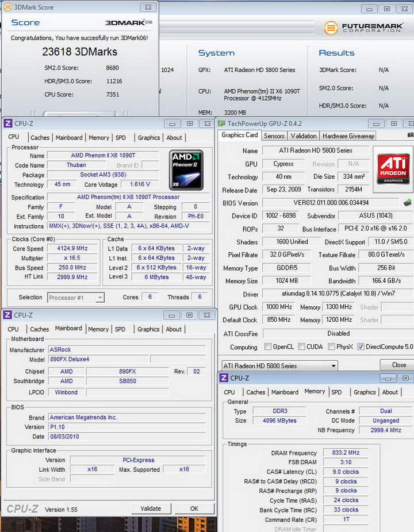The width and height of the screenshot is (414, 532).
Task: Click the GPU Clock value 1000 MHz
Action: (x=279, y=307)
